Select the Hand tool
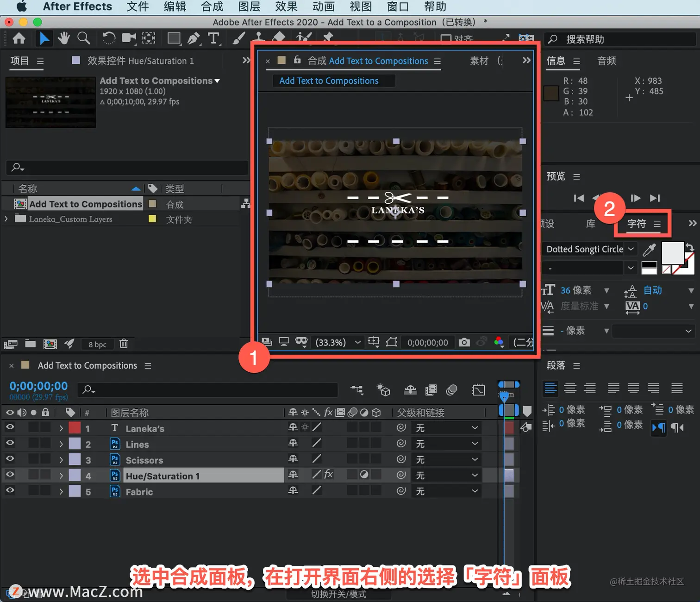The image size is (700, 602). 64,38
